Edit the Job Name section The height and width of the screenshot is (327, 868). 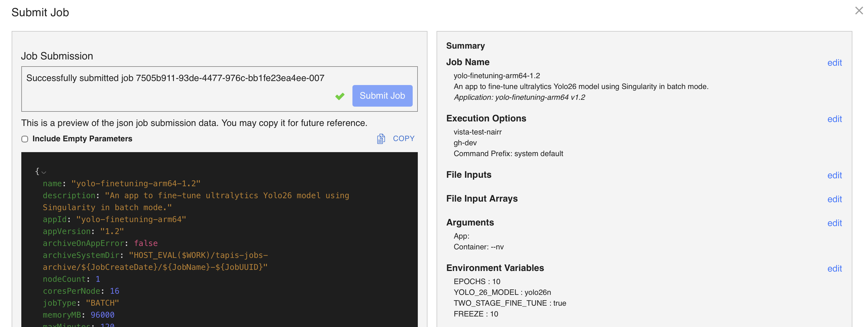[834, 63]
